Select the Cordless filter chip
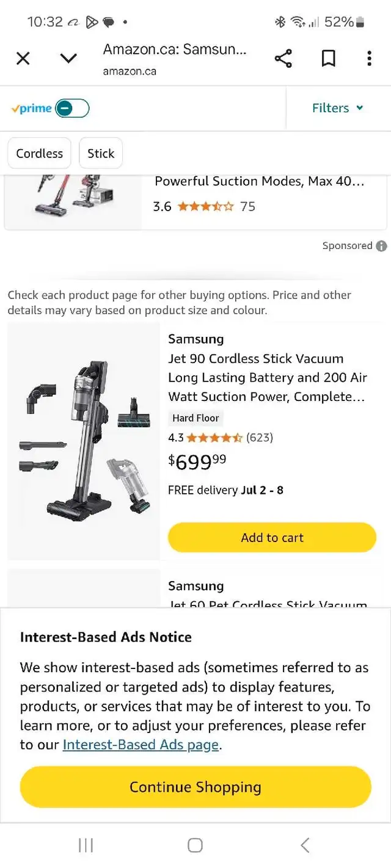The width and height of the screenshot is (391, 868). (x=40, y=153)
